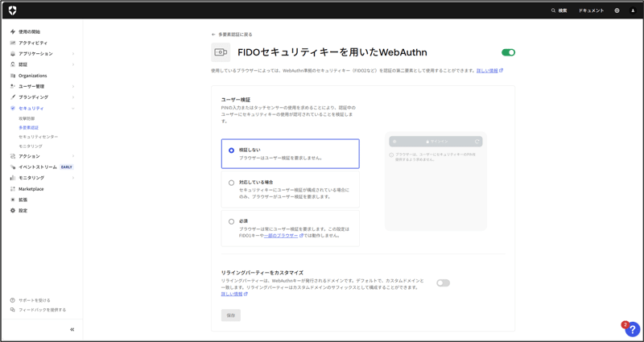Click the ユーザー検証 section heading

[236, 99]
